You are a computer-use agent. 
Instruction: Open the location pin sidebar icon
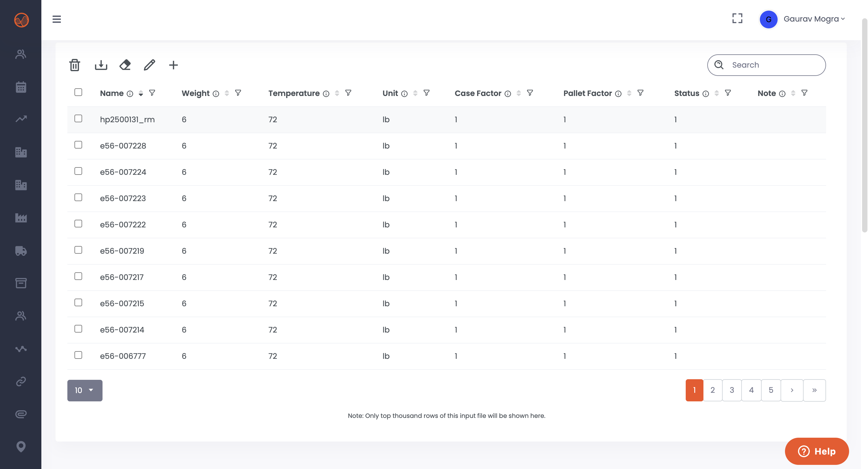(21, 447)
